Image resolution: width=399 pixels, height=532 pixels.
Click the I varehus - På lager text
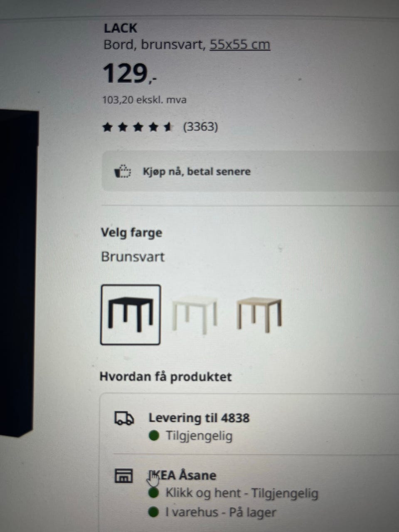click(x=221, y=512)
